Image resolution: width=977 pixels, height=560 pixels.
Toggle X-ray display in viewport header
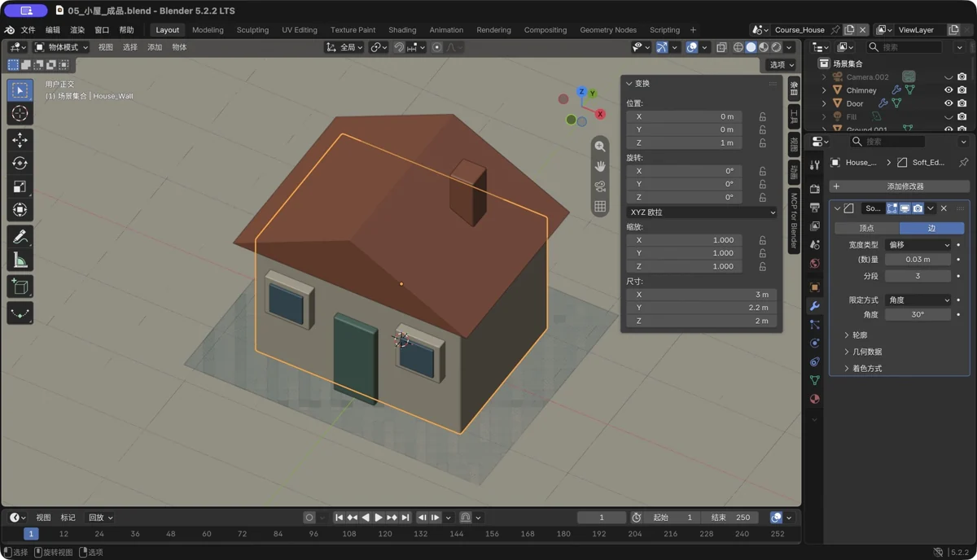[x=721, y=47]
